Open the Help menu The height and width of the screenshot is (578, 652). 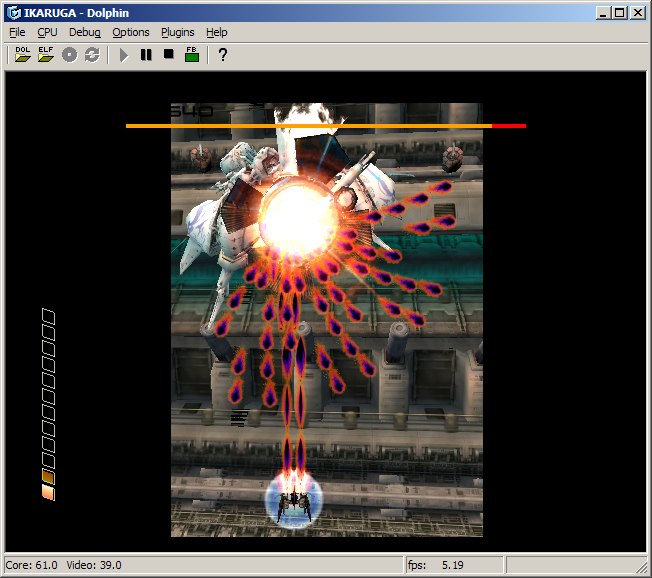[x=217, y=32]
